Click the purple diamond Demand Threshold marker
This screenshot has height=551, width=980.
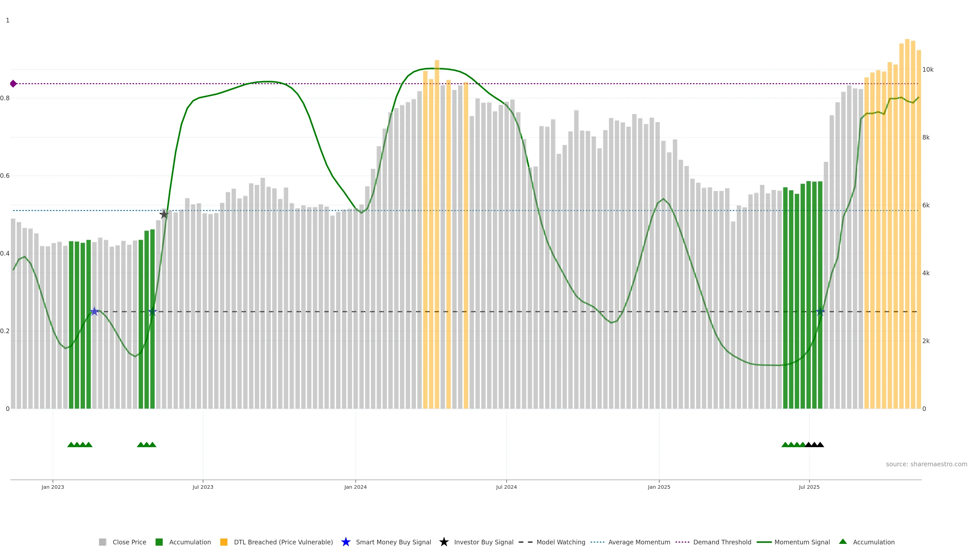coord(13,84)
